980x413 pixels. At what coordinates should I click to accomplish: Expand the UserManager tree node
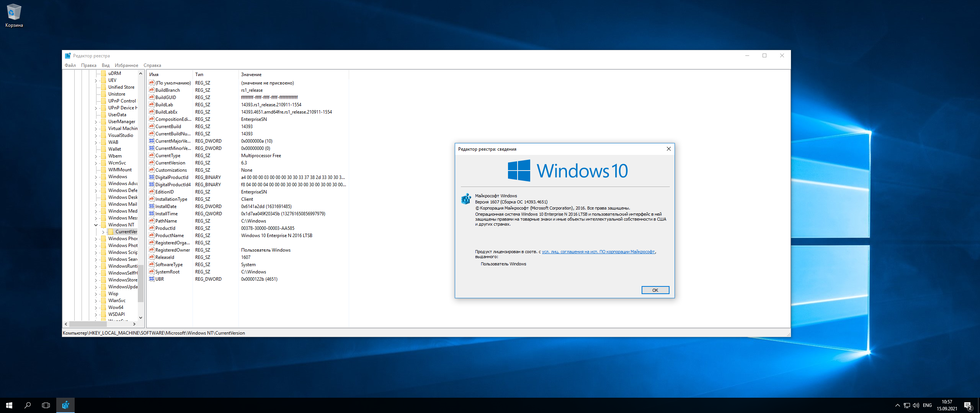96,122
